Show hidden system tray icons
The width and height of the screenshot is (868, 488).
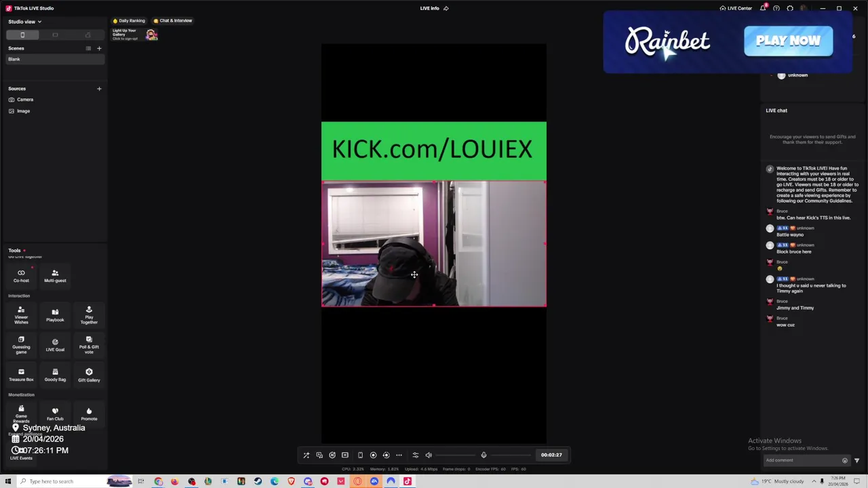pos(814,481)
